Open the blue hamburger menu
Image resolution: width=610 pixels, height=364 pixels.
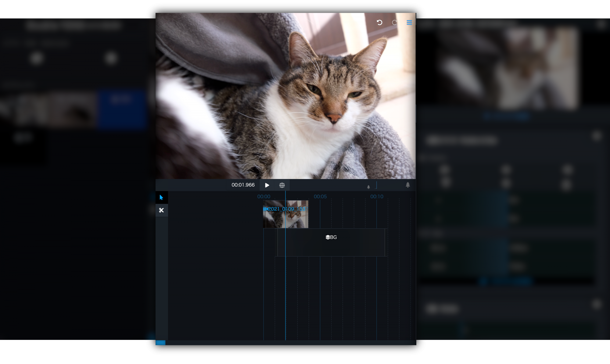tap(409, 23)
